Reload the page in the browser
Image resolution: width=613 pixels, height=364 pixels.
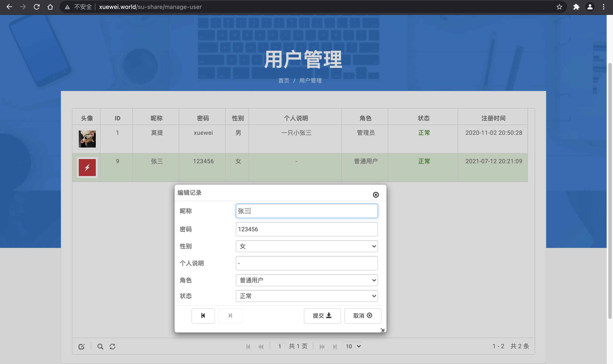coord(37,7)
